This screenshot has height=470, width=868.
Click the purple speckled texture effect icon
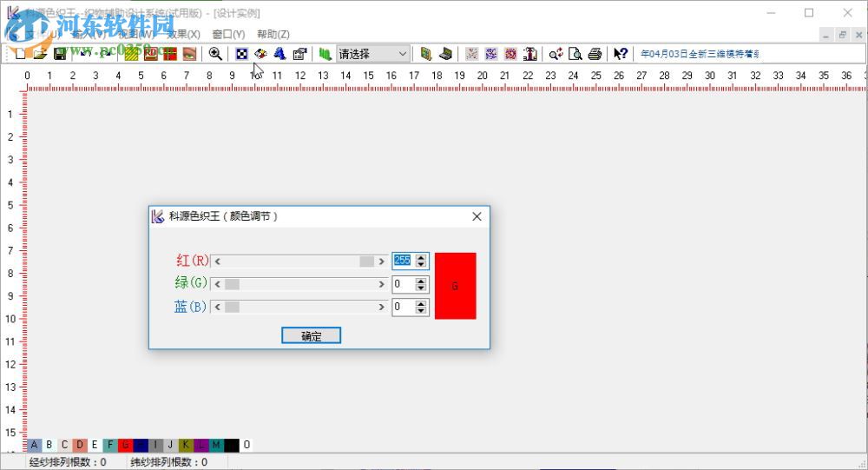491,54
